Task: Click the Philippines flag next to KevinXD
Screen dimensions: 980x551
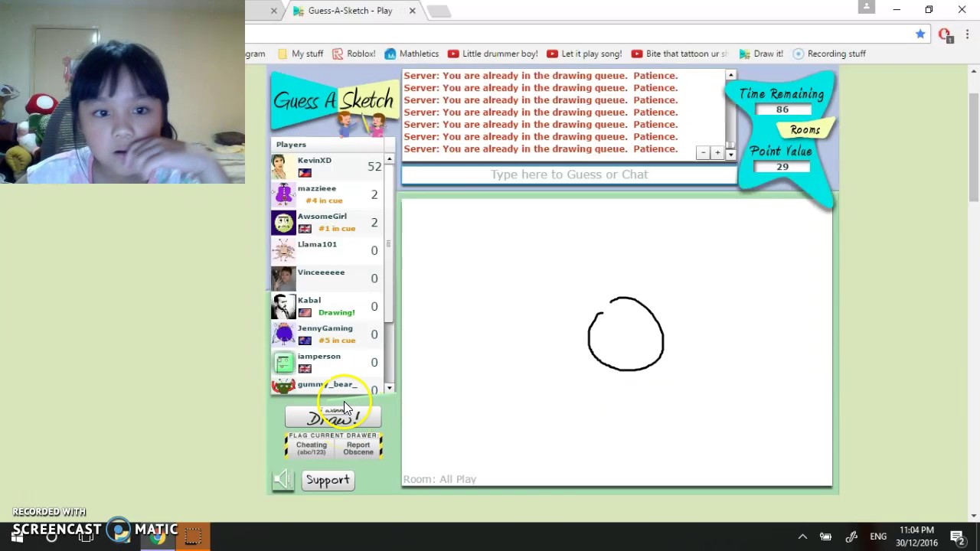Action: (x=304, y=173)
